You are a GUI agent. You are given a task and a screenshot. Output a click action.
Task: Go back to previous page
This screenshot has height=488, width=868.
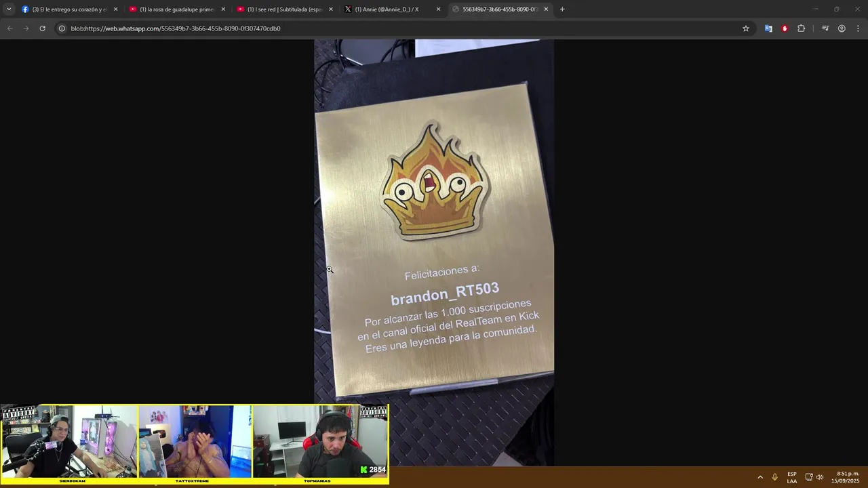tap(9, 28)
